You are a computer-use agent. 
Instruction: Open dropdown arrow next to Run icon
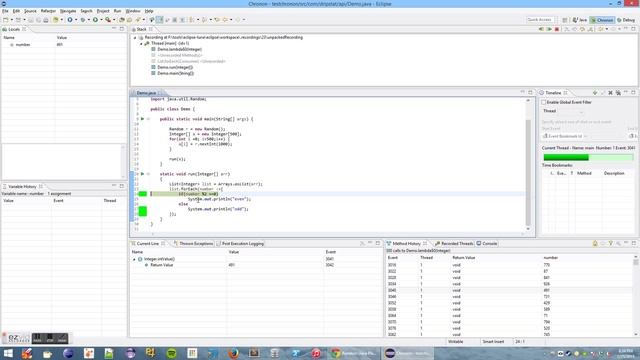(x=101, y=20)
